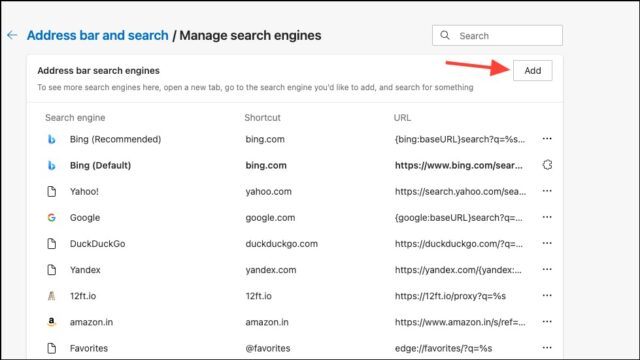Click the back arrow icon
640x360 pixels.
(x=12, y=36)
